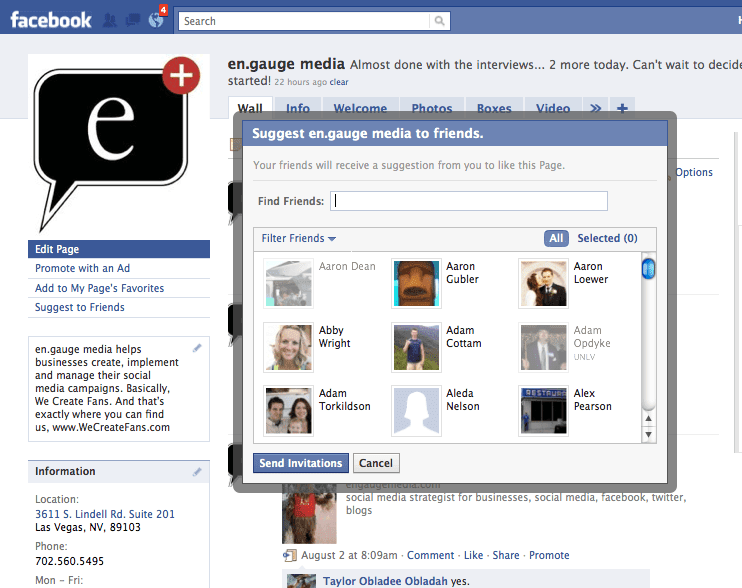
Task: Show All friends filter
Action: [x=556, y=238]
